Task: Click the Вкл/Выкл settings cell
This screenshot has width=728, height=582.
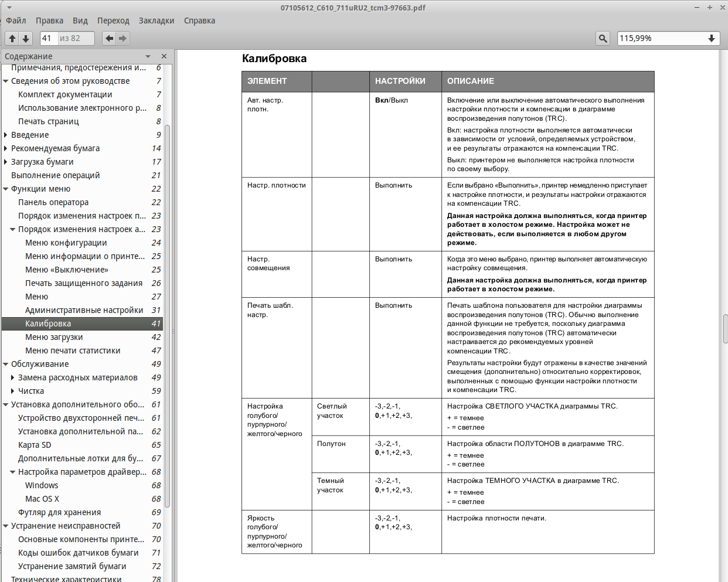Action: coord(406,134)
